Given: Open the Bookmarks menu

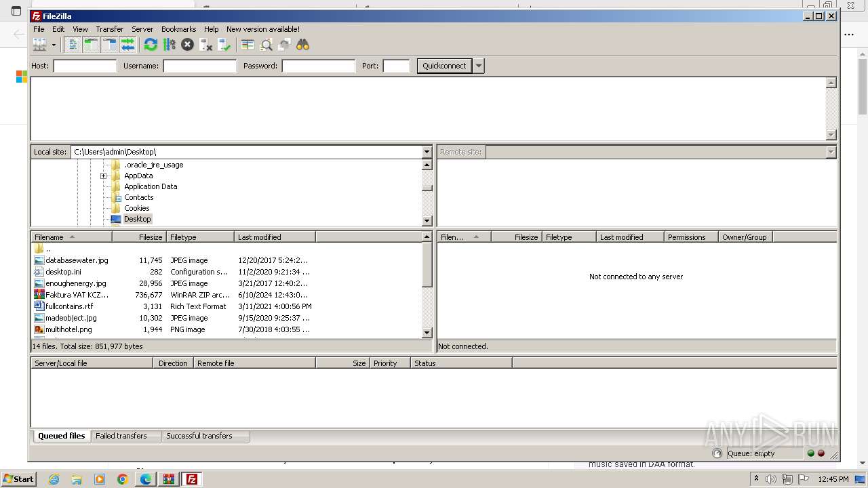Looking at the screenshot, I should pyautogui.click(x=178, y=29).
